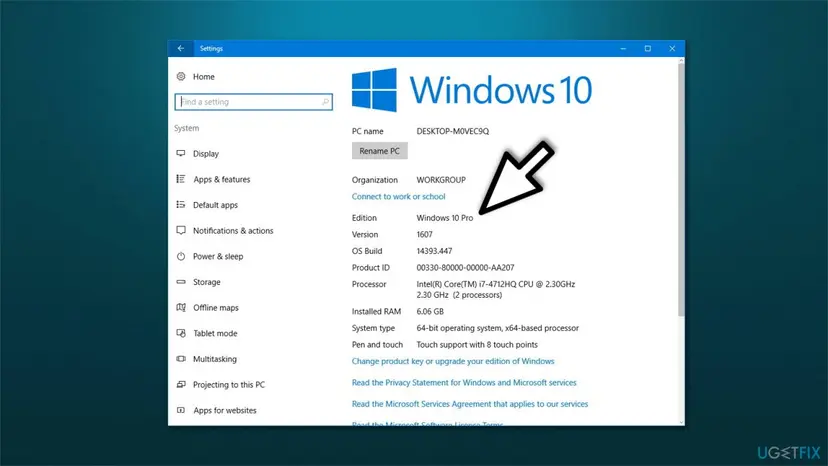This screenshot has height=466, width=828.
Task: Click the Tablet mode icon
Action: pyautogui.click(x=181, y=333)
